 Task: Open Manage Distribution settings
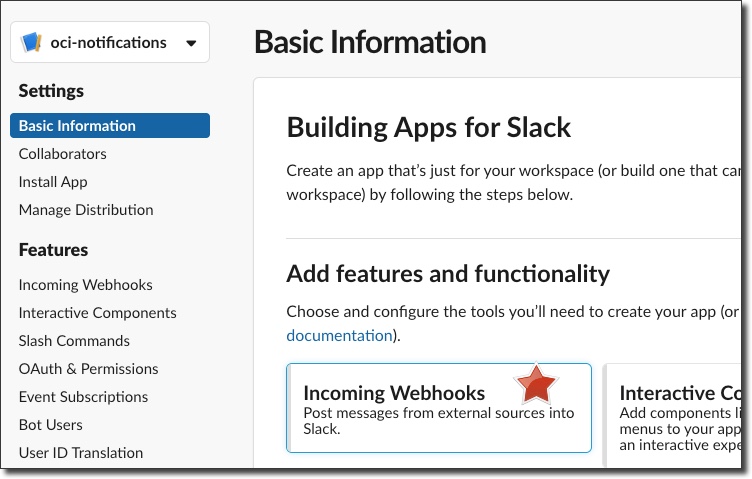click(86, 210)
